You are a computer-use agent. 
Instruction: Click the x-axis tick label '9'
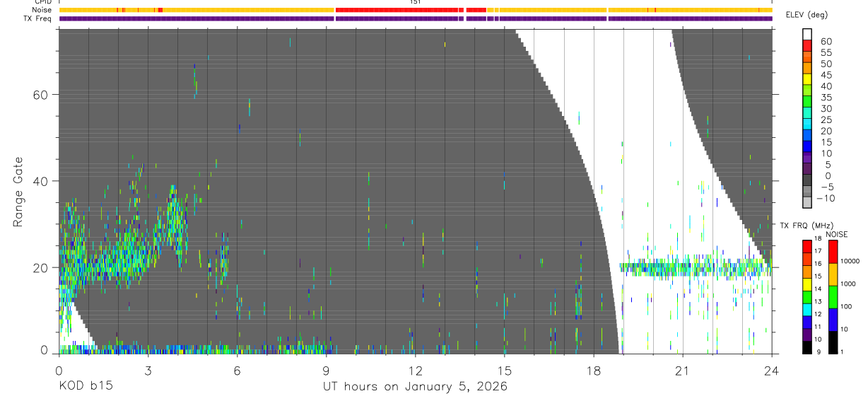326,370
